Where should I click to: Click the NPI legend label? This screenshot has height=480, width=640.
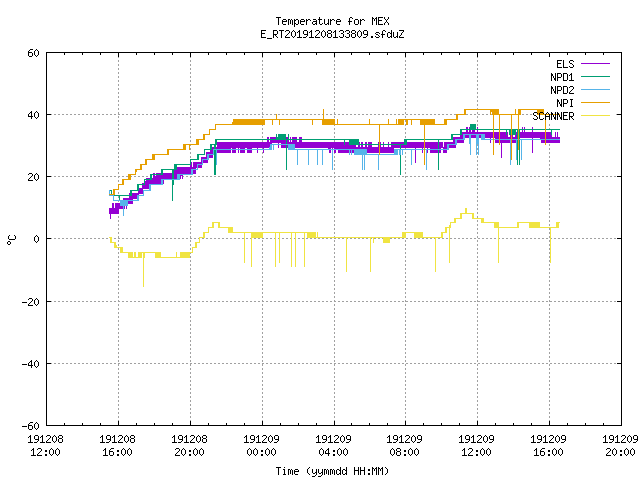[565, 103]
